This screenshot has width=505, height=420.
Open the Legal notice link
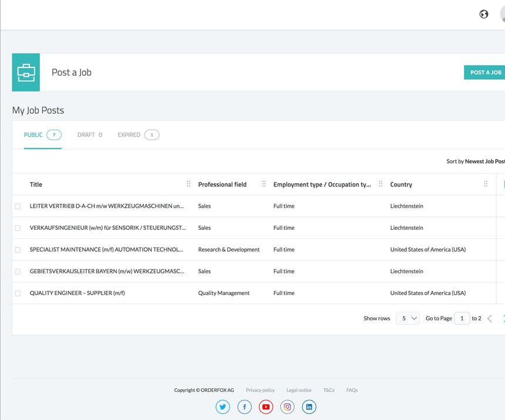point(299,390)
